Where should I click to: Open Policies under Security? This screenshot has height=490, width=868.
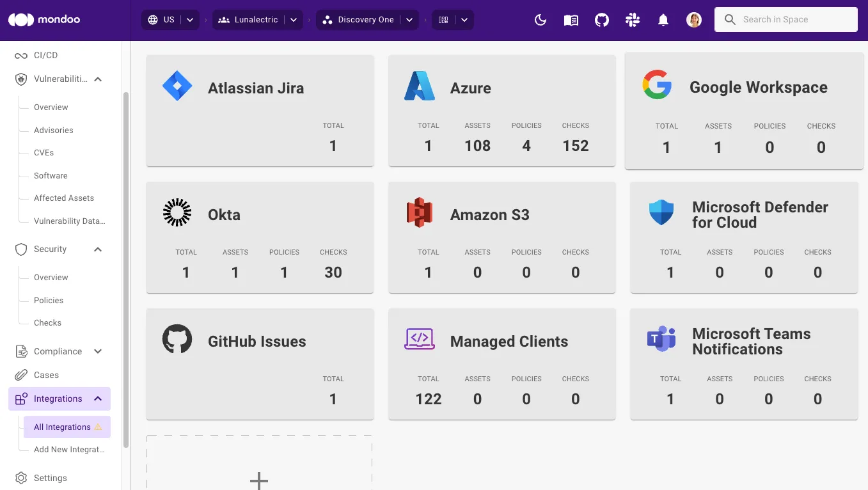[x=49, y=301]
